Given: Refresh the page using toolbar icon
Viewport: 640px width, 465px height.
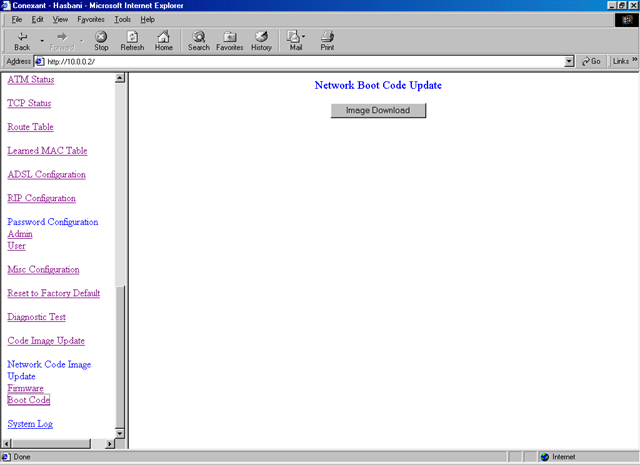Looking at the screenshot, I should pyautogui.click(x=132, y=38).
